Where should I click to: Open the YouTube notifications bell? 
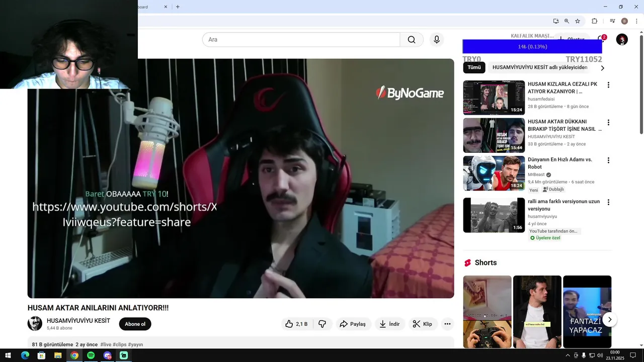pos(601,39)
